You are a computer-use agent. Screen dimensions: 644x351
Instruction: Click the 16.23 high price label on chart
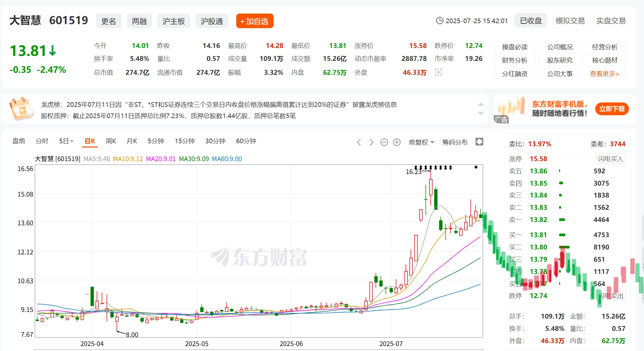414,172
